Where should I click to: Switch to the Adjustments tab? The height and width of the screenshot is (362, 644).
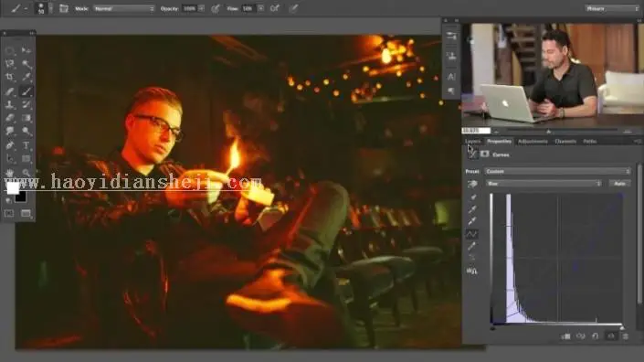click(x=533, y=142)
